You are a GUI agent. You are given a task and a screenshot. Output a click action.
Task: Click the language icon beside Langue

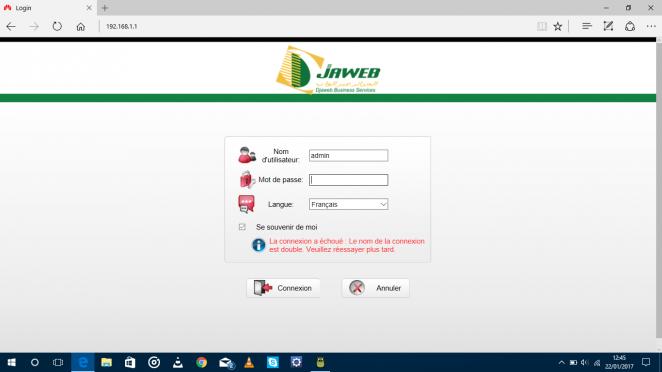[x=246, y=204]
